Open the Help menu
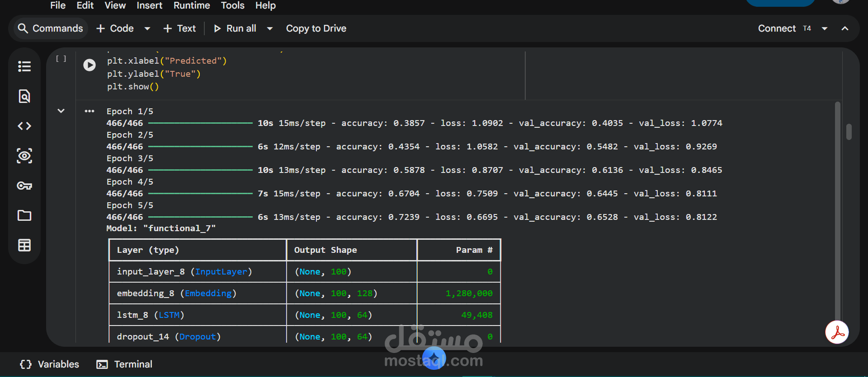 pos(266,5)
